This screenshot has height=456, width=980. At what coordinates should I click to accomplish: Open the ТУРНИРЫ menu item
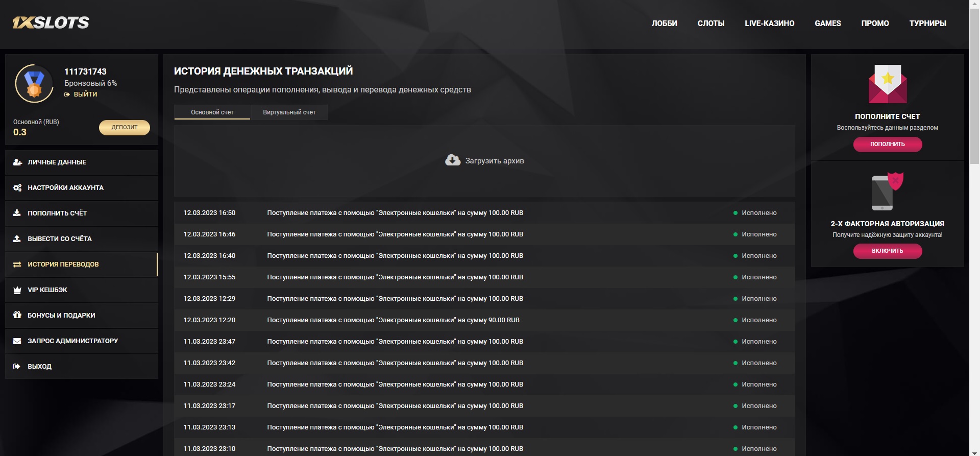[x=927, y=23]
